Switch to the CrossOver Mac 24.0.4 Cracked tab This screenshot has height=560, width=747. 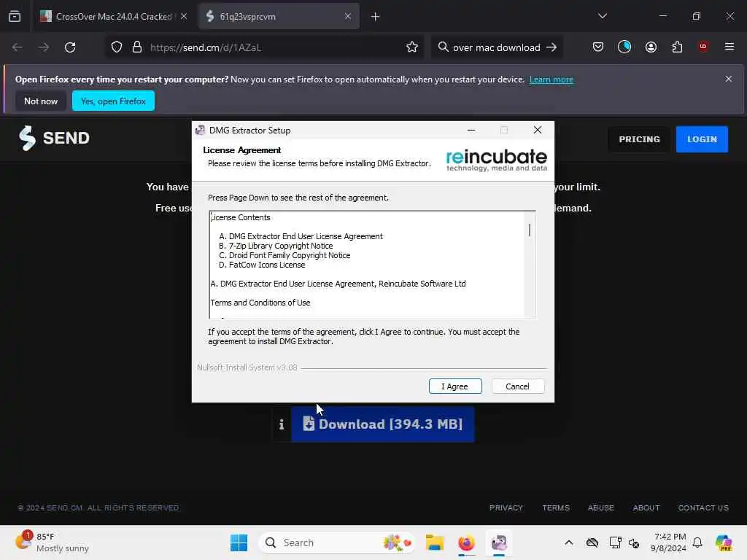pyautogui.click(x=113, y=16)
